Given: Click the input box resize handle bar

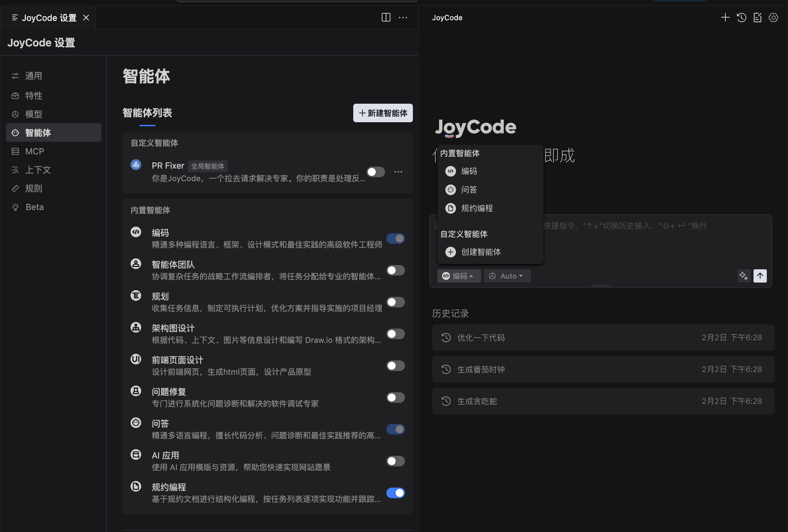Looking at the screenshot, I should pos(600,286).
